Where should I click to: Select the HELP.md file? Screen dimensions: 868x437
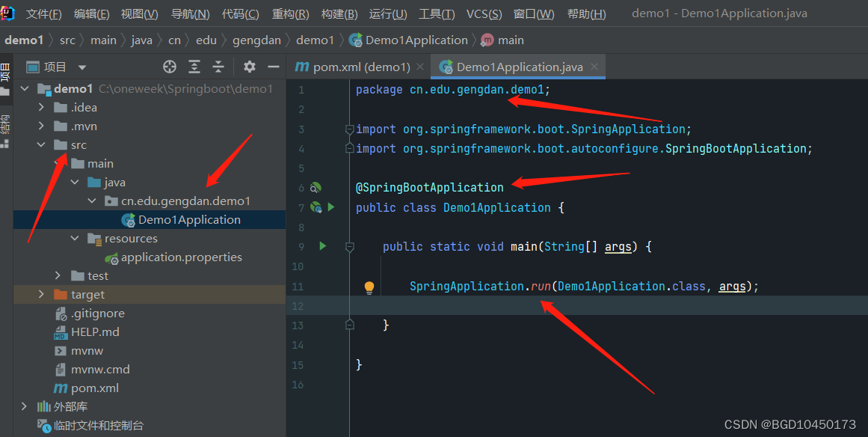[x=95, y=332]
